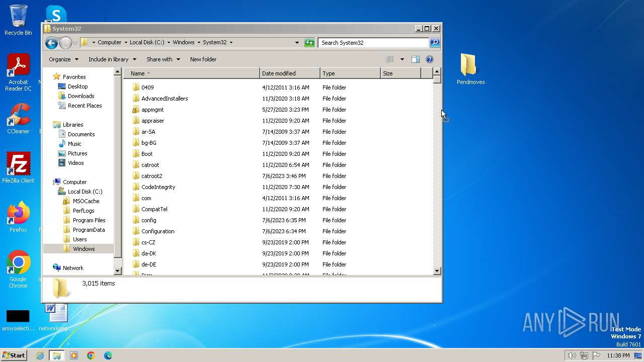Launch Microsoft Edge from the taskbar
This screenshot has height=362, width=644.
pyautogui.click(x=108, y=355)
